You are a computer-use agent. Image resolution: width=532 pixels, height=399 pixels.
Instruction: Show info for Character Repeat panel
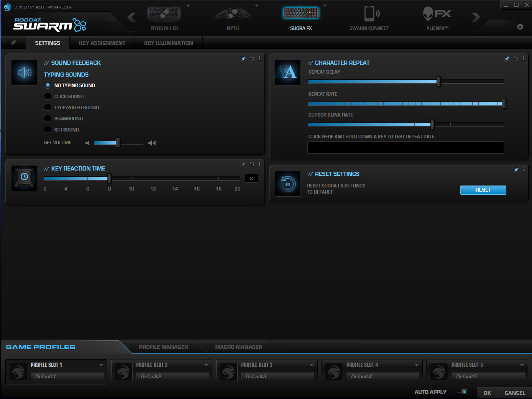523,59
